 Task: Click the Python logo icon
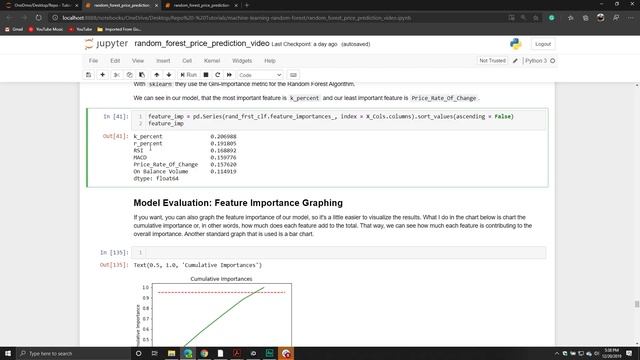point(516,44)
